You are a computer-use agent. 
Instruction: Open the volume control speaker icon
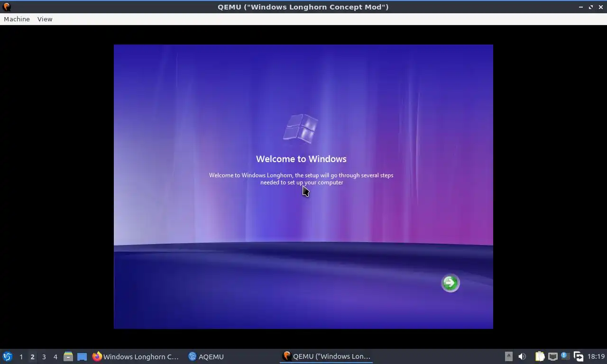522,356
